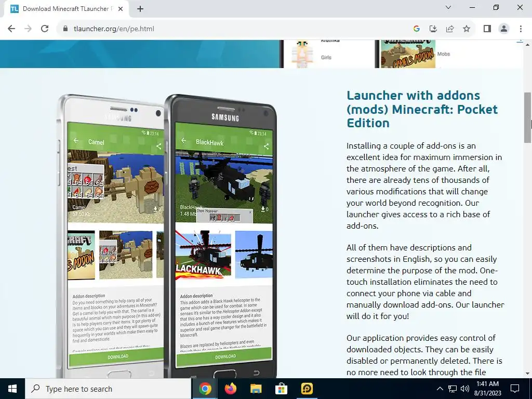The image size is (532, 399).
Task: Click the network tray icon
Action: (x=453, y=389)
